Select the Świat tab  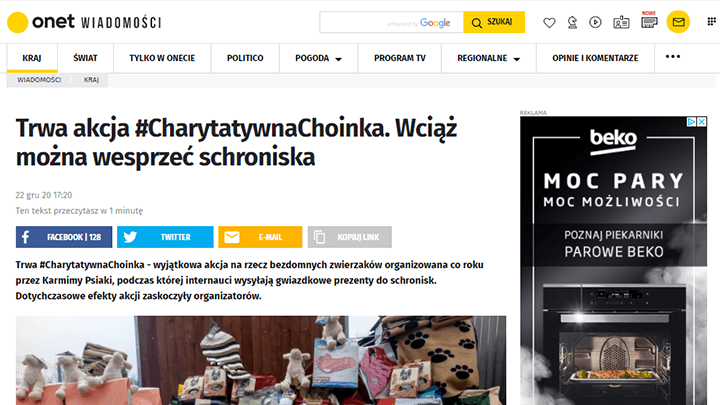[x=85, y=58]
